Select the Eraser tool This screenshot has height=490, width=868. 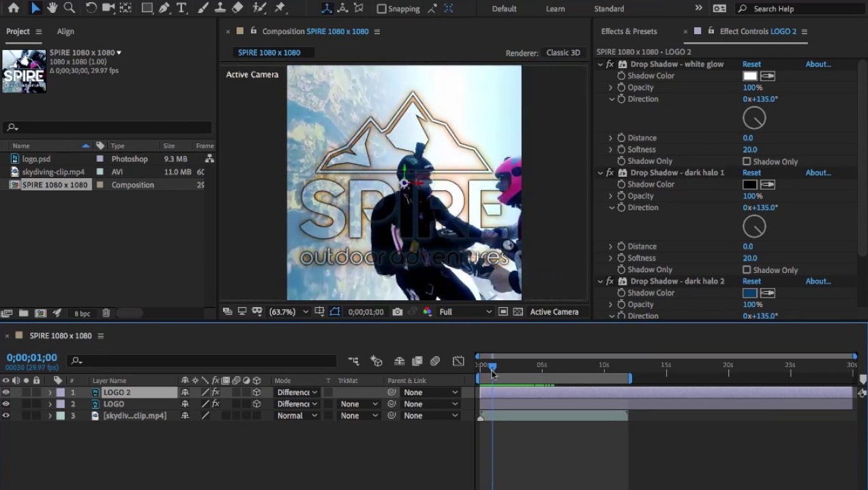[x=237, y=8]
